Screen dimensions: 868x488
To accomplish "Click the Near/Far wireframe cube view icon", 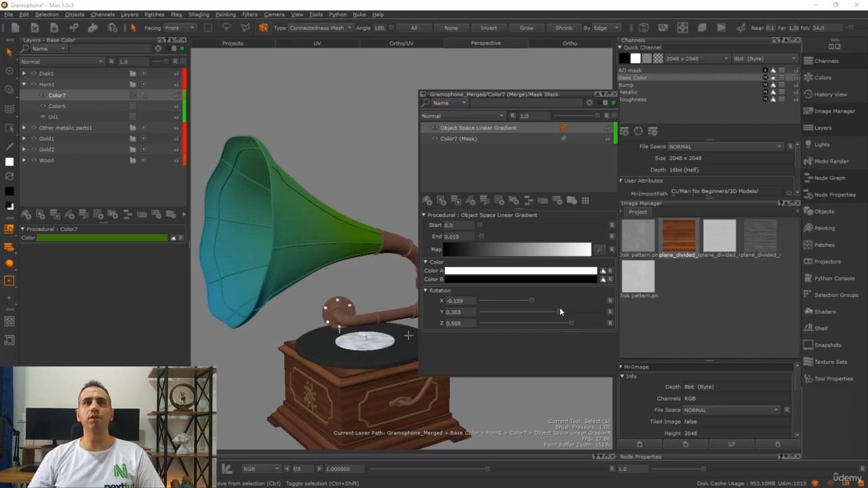I will pos(644,28).
